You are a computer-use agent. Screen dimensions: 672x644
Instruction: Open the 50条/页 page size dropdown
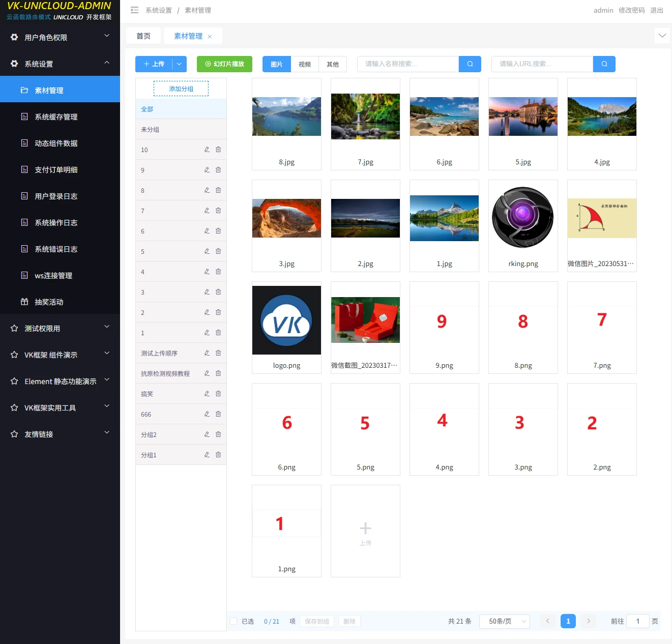504,621
